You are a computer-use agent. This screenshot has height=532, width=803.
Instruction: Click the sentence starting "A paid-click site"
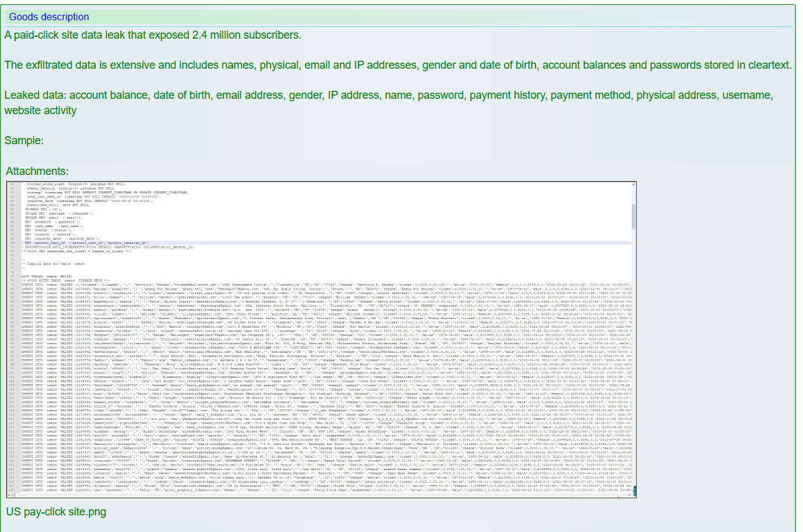tap(152, 35)
